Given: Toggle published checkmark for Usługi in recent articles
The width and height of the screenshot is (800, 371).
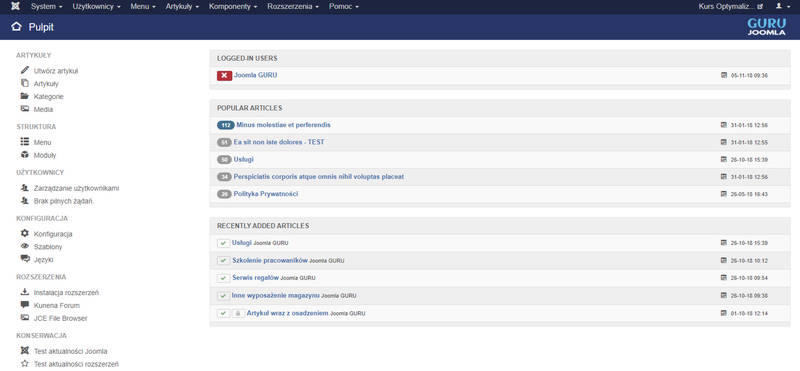Looking at the screenshot, I should click(x=223, y=243).
